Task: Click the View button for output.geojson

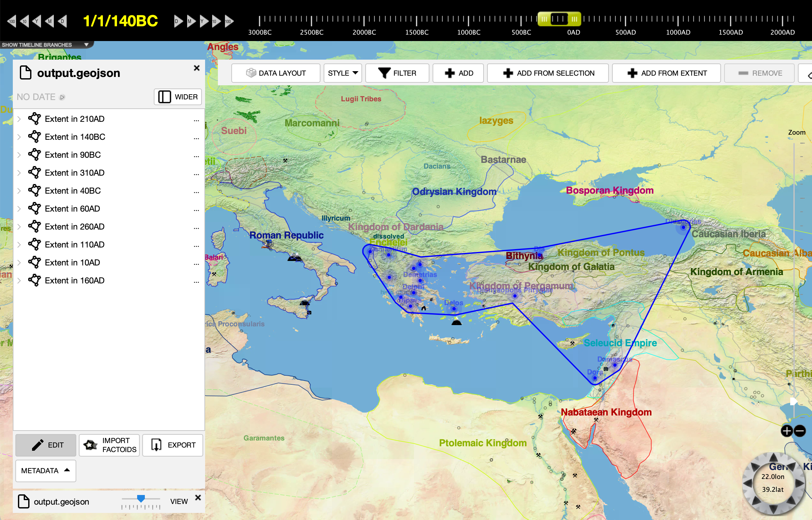Action: [x=179, y=501]
